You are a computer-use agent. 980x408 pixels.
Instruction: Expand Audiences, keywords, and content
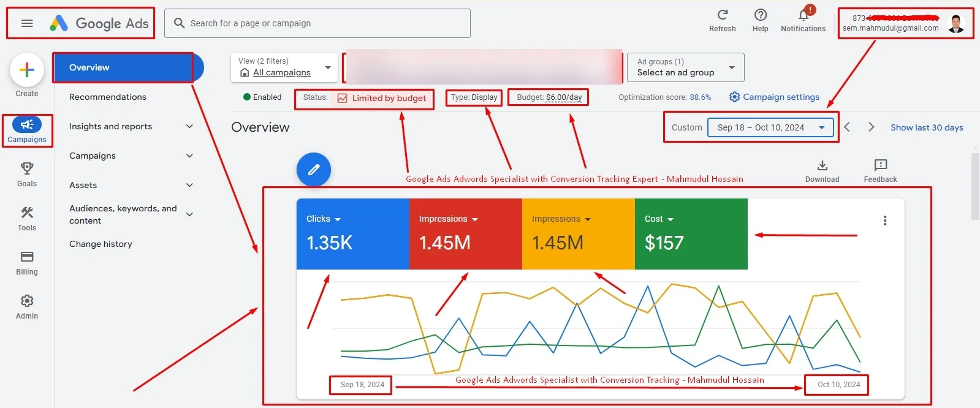tap(189, 214)
